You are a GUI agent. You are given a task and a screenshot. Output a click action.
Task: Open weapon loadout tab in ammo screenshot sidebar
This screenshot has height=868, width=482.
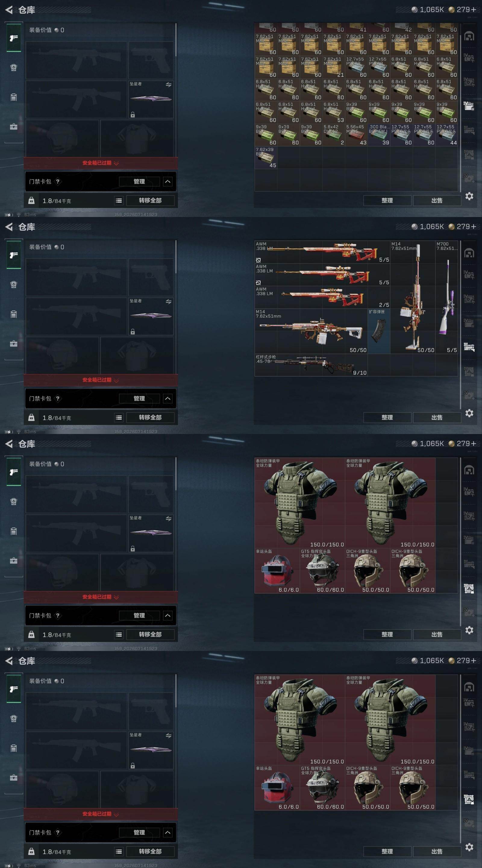tap(14, 38)
